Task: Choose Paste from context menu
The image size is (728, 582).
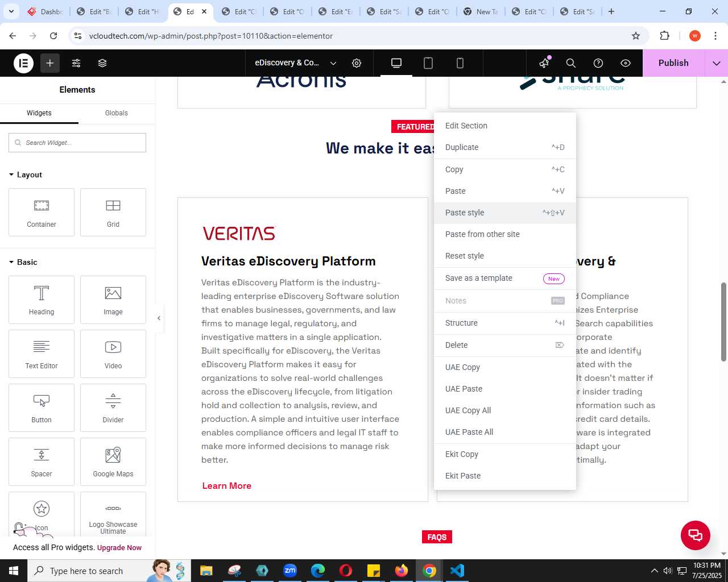Action: (505, 191)
